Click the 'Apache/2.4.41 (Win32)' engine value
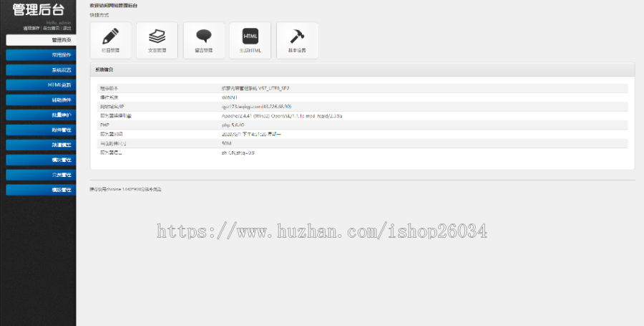Image resolution: width=644 pixels, height=326 pixels. coord(282,116)
